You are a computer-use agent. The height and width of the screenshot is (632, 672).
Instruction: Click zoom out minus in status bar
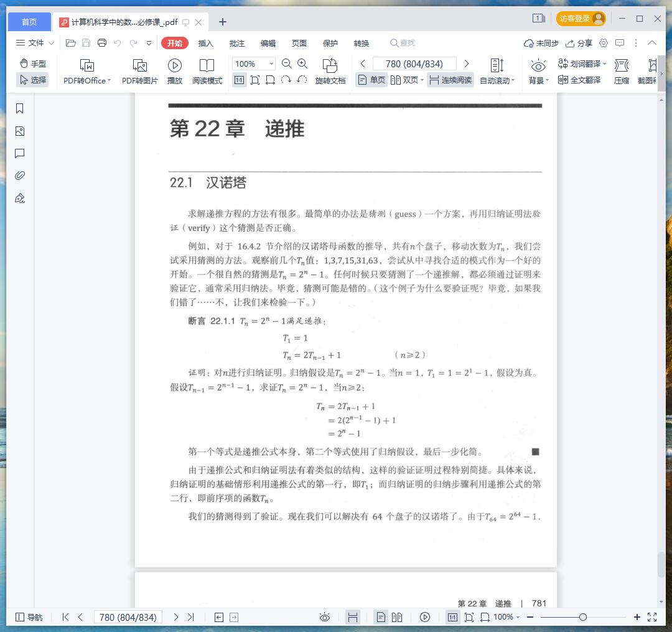[x=530, y=617]
